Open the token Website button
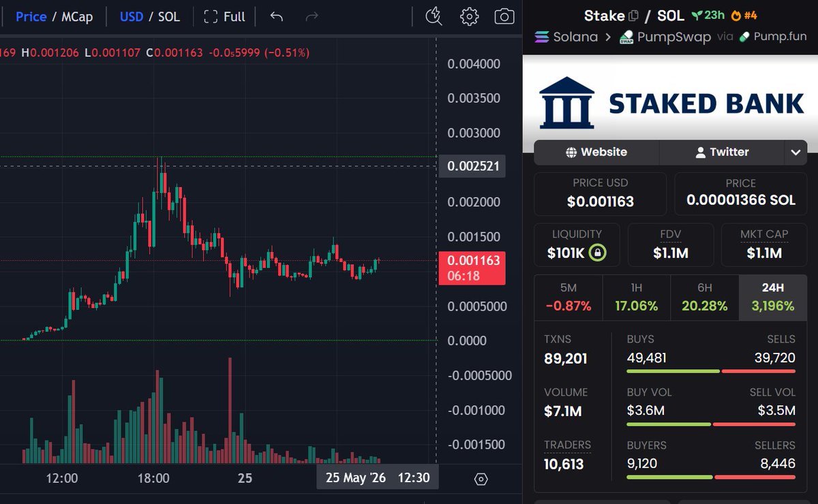 pyautogui.click(x=596, y=152)
